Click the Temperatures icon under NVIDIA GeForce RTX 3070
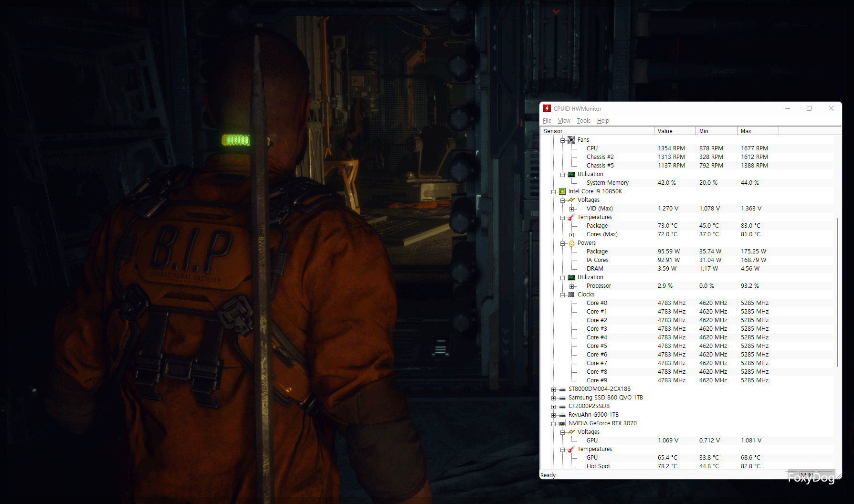 coord(571,449)
